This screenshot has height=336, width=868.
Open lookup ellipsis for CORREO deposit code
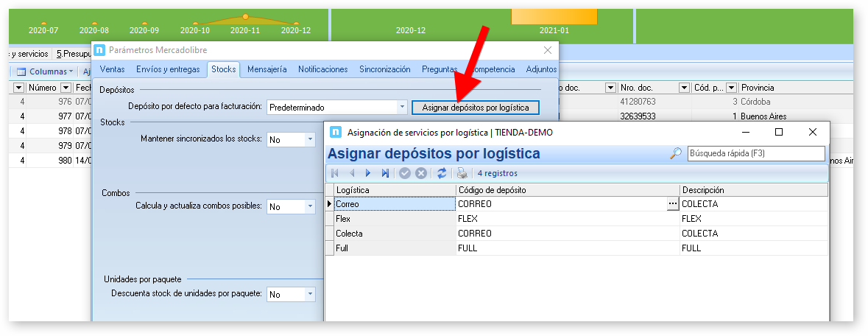[x=671, y=203]
